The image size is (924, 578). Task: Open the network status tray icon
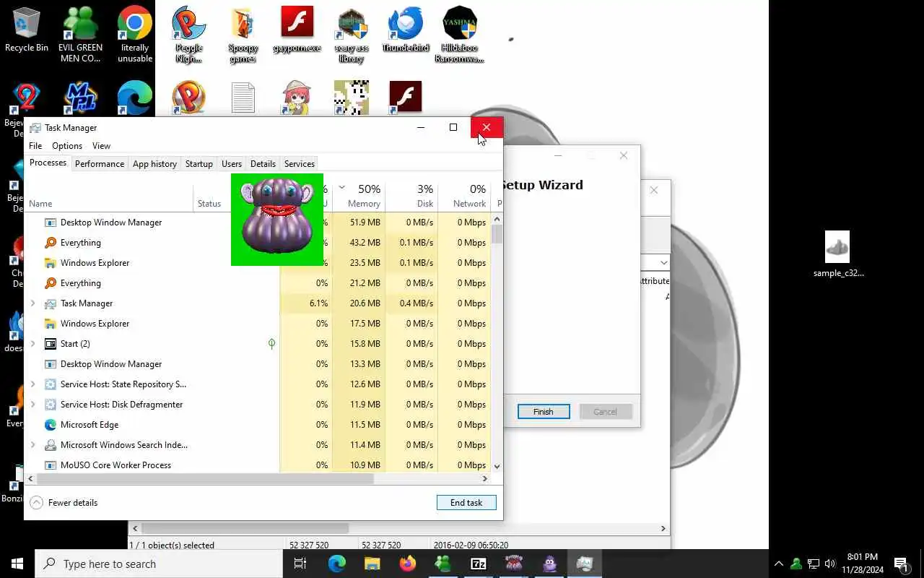tap(814, 564)
